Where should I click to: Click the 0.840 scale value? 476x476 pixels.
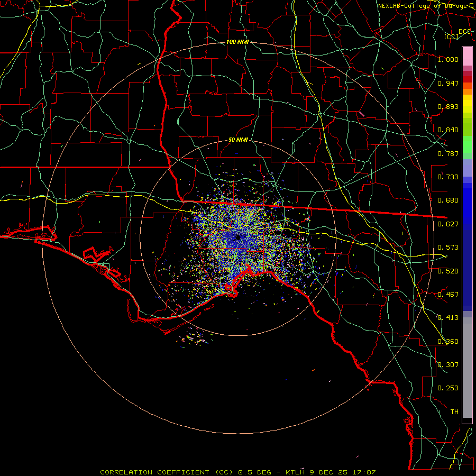tap(448, 130)
